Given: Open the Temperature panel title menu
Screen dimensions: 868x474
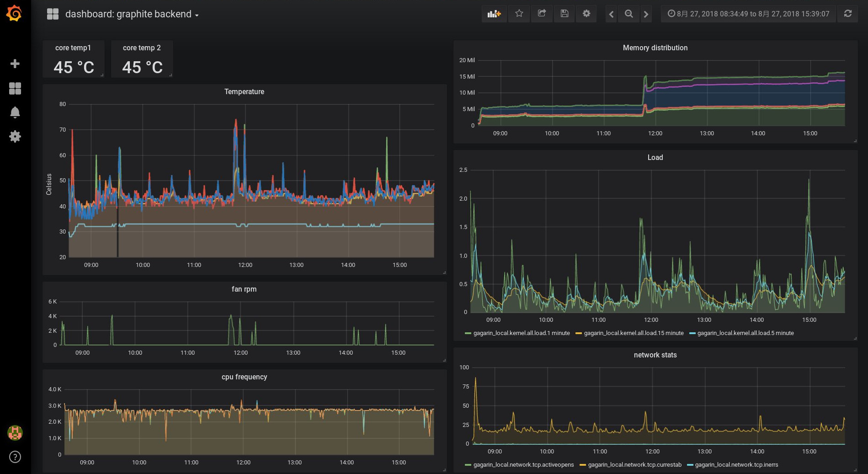Looking at the screenshot, I should click(244, 92).
